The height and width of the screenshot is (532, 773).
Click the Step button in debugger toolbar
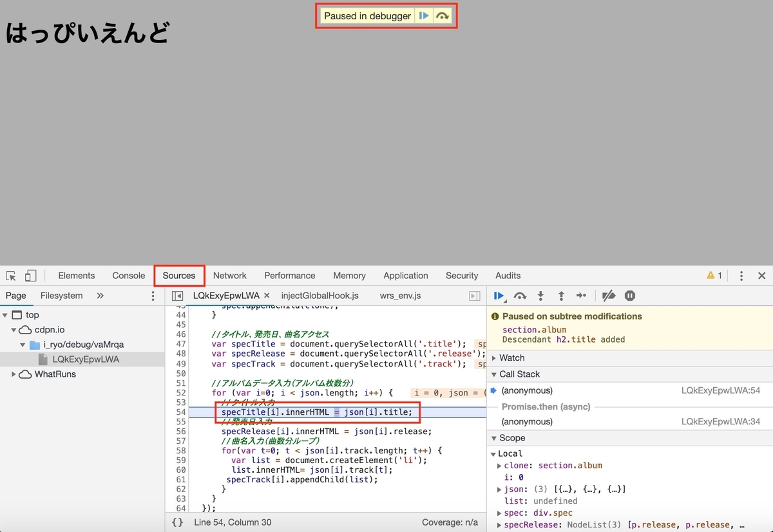click(x=581, y=296)
